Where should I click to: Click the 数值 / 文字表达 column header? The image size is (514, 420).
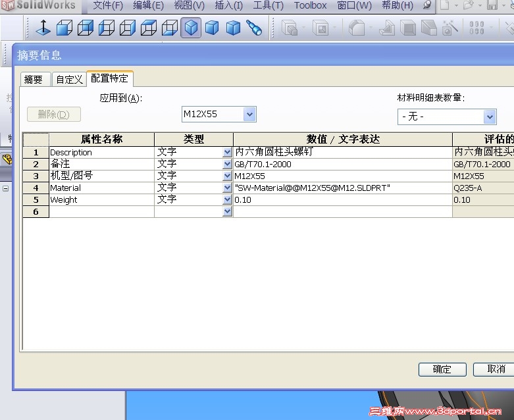click(x=343, y=140)
